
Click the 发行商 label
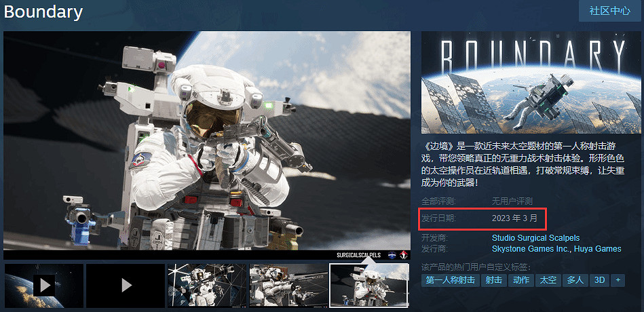click(434, 249)
